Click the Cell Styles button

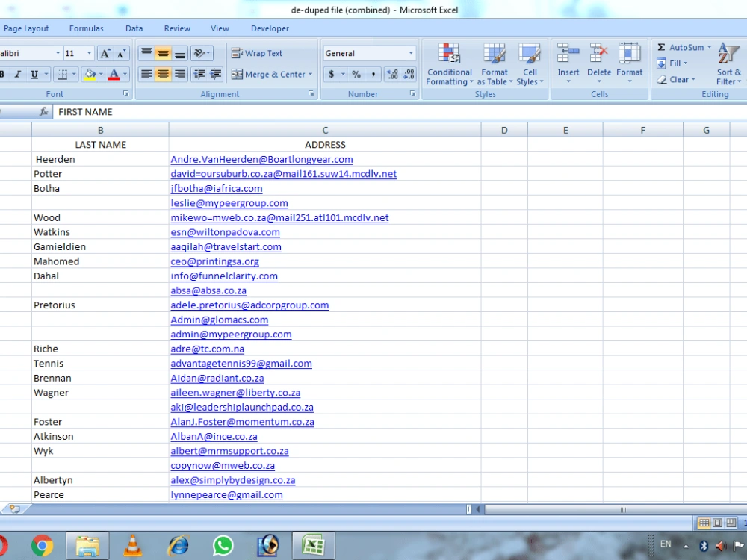click(x=530, y=64)
